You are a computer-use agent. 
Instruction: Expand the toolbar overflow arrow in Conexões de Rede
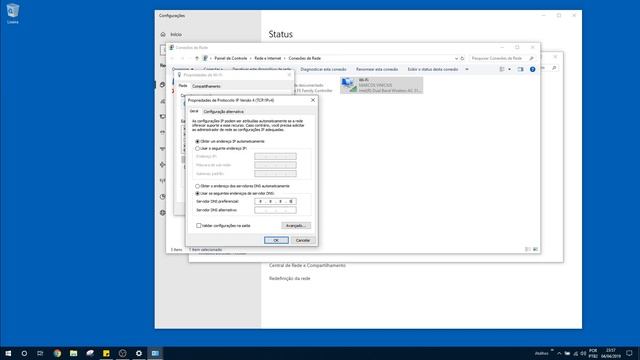coord(467,69)
